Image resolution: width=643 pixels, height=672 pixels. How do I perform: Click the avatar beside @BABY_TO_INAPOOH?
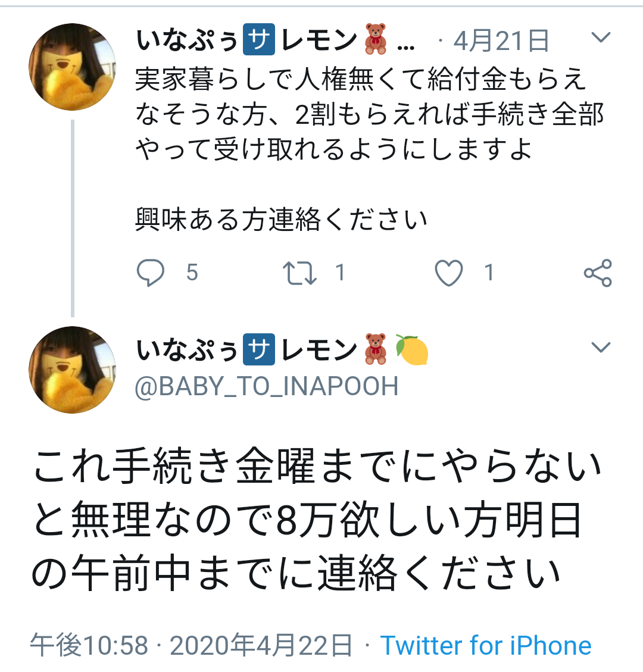pyautogui.click(x=73, y=370)
